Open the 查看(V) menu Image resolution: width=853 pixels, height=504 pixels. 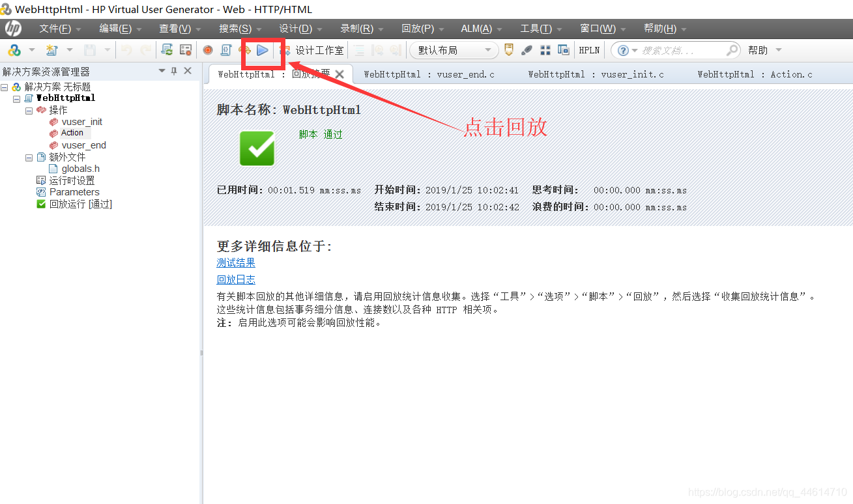click(x=180, y=29)
